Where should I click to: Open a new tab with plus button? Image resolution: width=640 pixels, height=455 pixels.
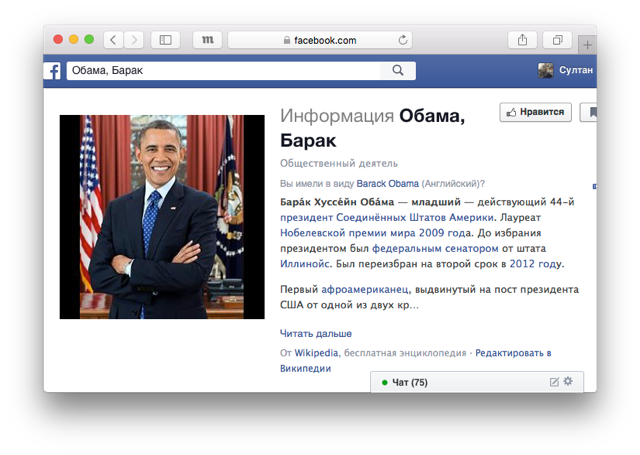point(587,45)
